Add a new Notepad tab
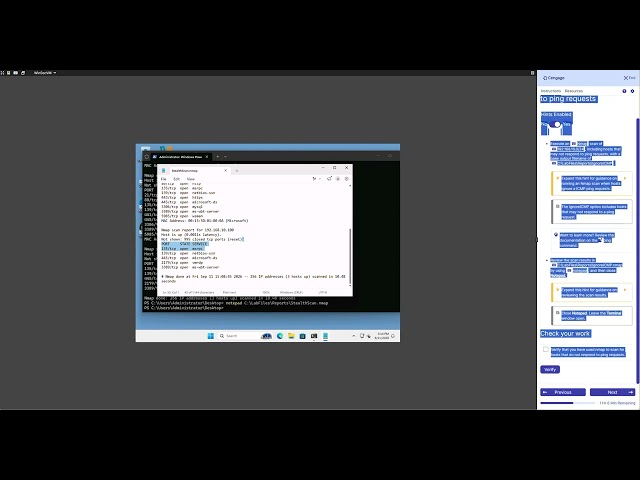 click(x=236, y=171)
